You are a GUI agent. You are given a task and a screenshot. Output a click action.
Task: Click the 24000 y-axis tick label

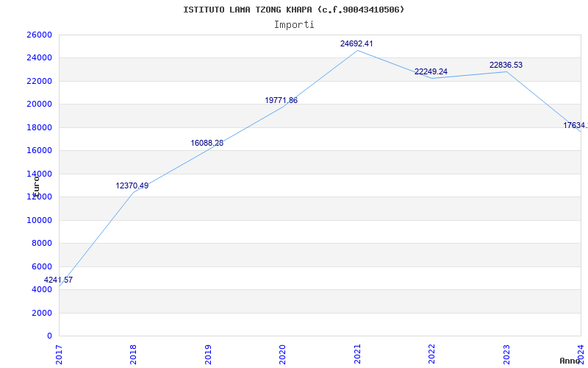click(x=40, y=58)
